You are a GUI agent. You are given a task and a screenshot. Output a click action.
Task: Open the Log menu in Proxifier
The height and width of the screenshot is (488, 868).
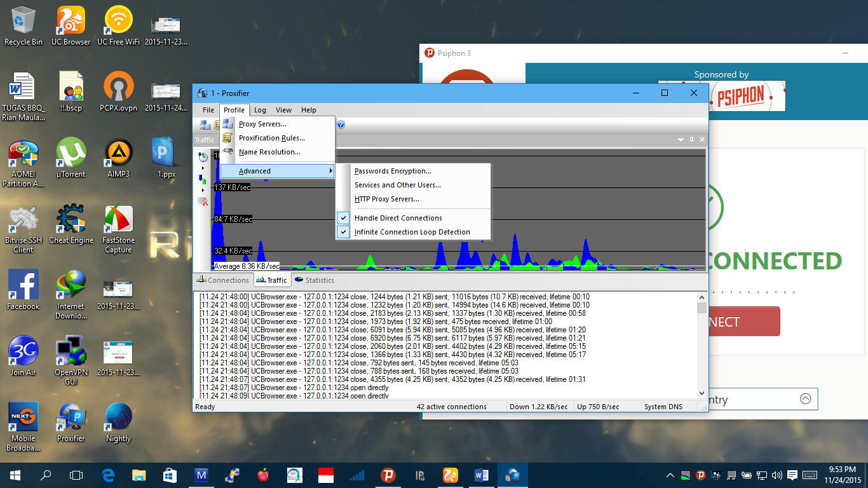click(260, 110)
